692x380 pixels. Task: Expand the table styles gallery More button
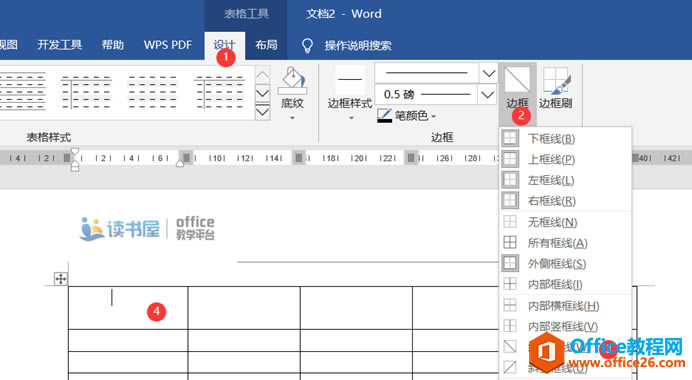[263, 112]
